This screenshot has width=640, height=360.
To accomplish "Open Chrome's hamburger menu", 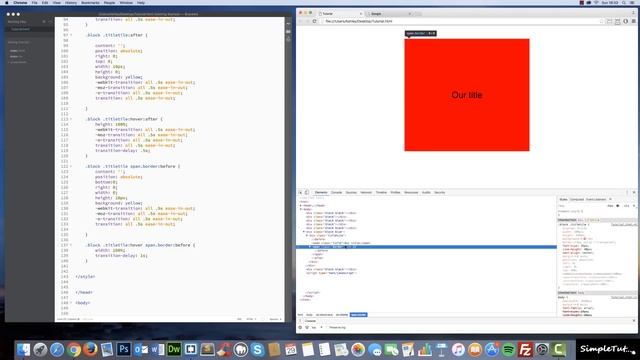I will pos(633,21).
